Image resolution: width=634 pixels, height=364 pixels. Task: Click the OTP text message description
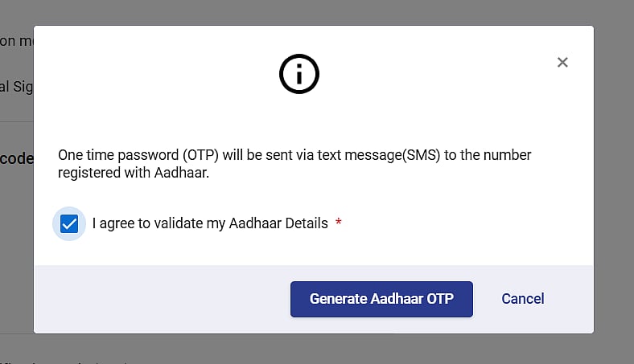tap(294, 164)
